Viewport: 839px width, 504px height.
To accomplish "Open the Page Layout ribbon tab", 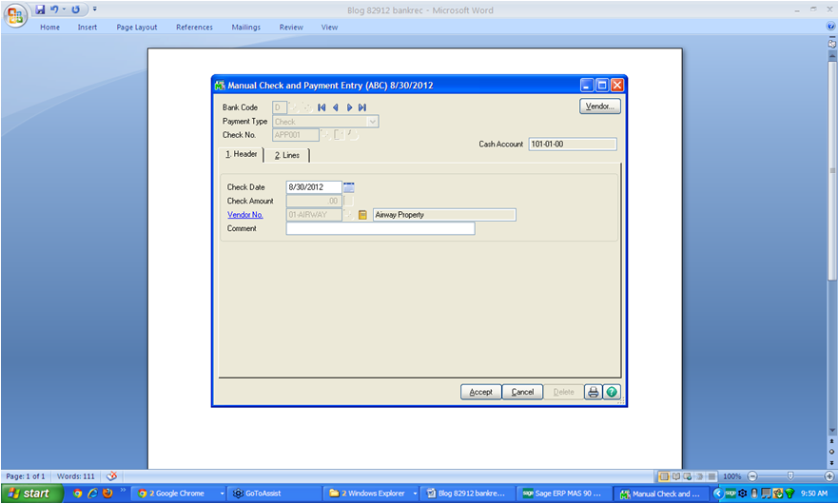I will click(137, 28).
